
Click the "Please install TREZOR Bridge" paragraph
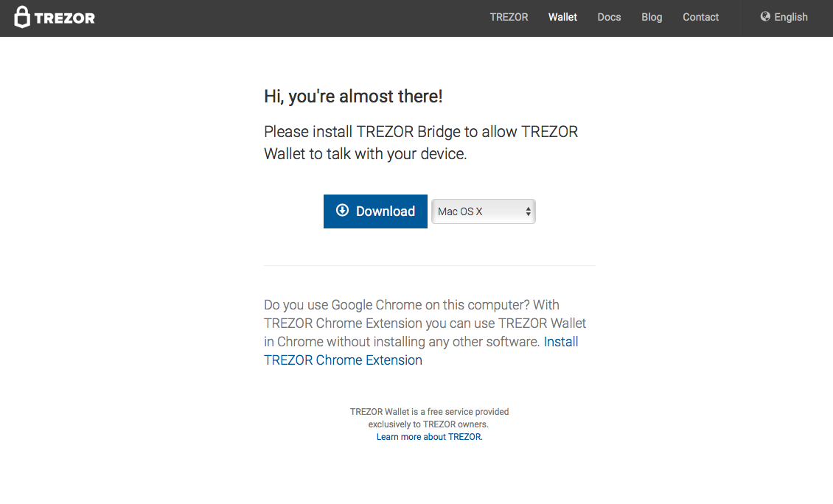pos(421,143)
